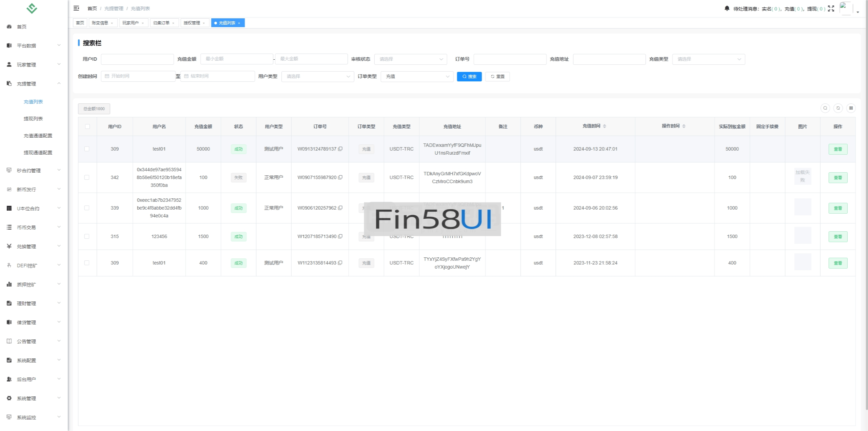The image size is (868, 431).
Task: Tick the checkbox for user 315 row
Action: click(x=87, y=236)
